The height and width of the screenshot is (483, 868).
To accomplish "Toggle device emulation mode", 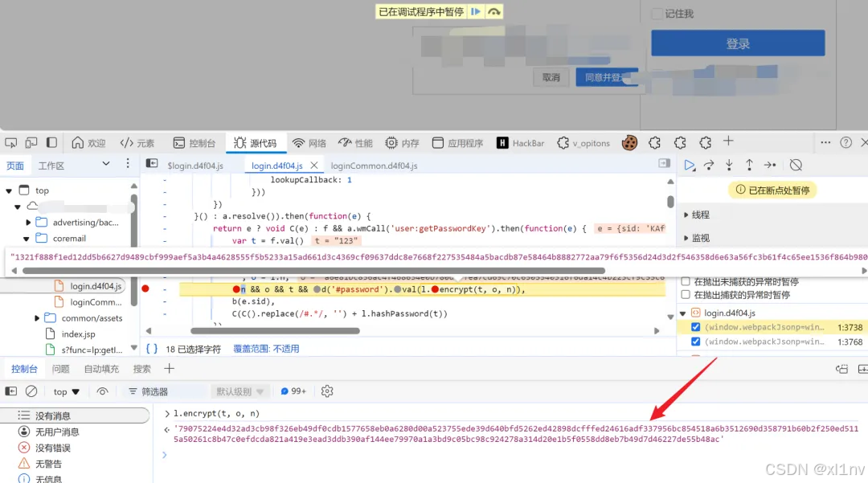I will tap(31, 143).
